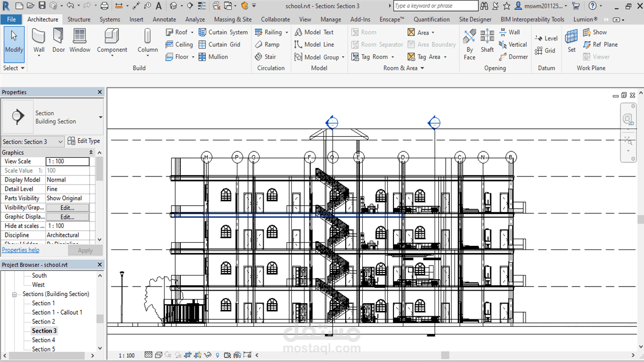Select the Wall tool
This screenshot has height=362, width=644.
coord(39,41)
